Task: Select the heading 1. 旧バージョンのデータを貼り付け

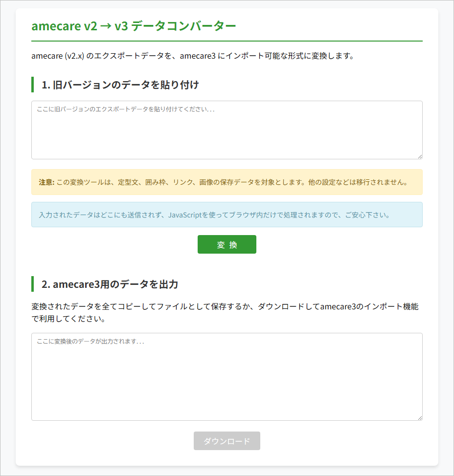Action: coord(120,85)
